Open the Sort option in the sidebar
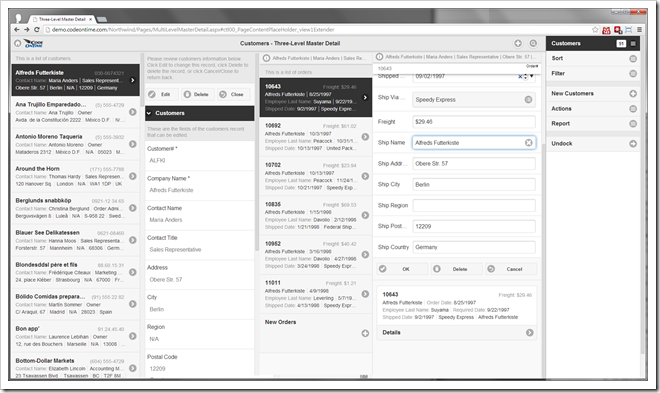Image resolution: width=660 pixels, height=393 pixels. coord(593,58)
